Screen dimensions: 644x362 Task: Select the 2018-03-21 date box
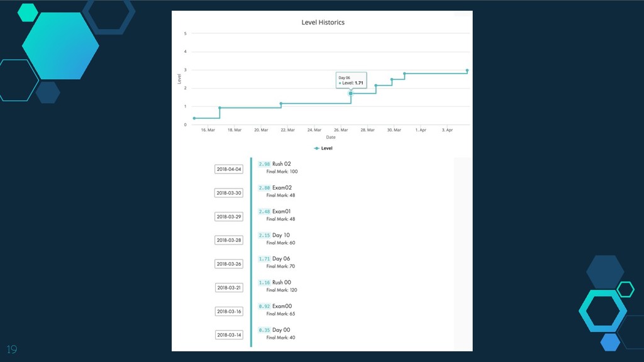tap(229, 287)
